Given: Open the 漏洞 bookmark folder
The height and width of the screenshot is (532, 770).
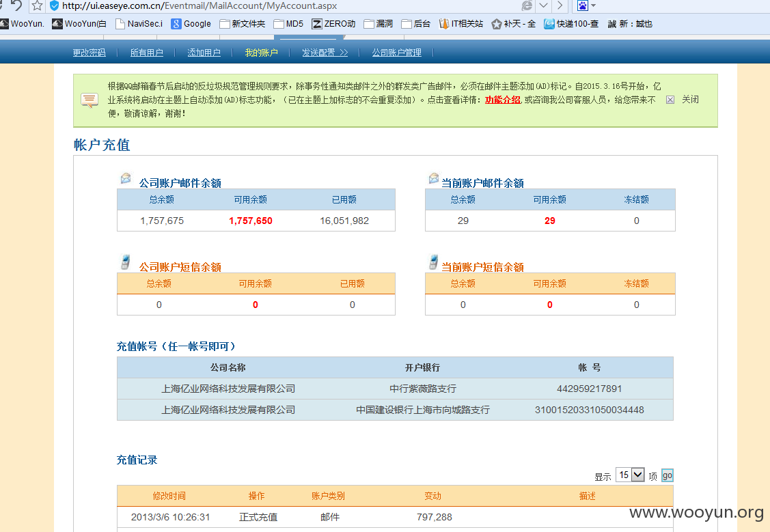Looking at the screenshot, I should point(378,23).
